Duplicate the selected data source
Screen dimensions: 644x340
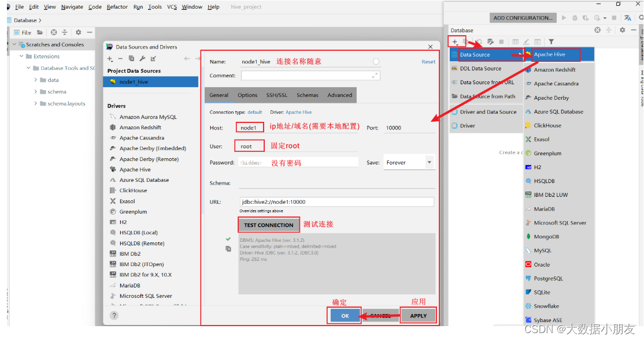pos(131,59)
